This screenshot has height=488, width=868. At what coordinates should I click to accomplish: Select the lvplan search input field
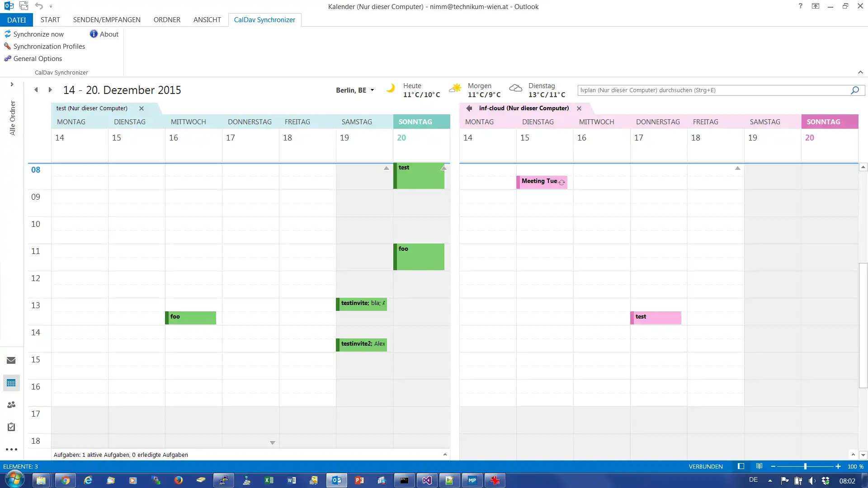coord(712,90)
